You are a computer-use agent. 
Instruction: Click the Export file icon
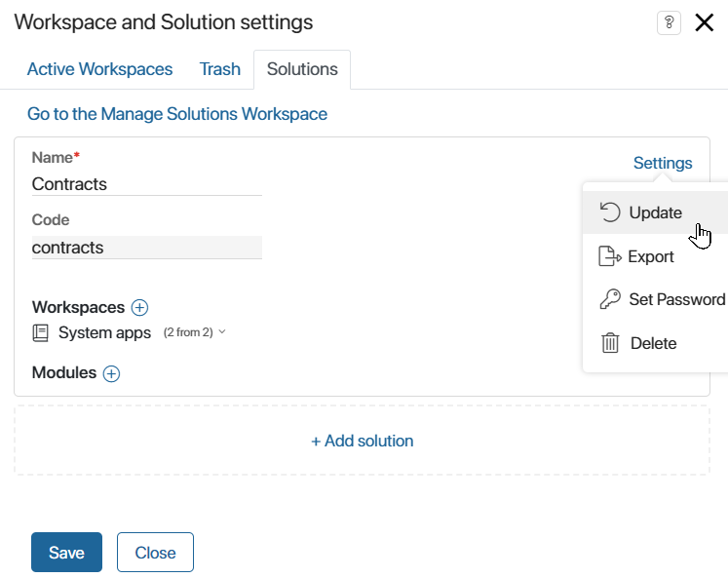tap(610, 256)
